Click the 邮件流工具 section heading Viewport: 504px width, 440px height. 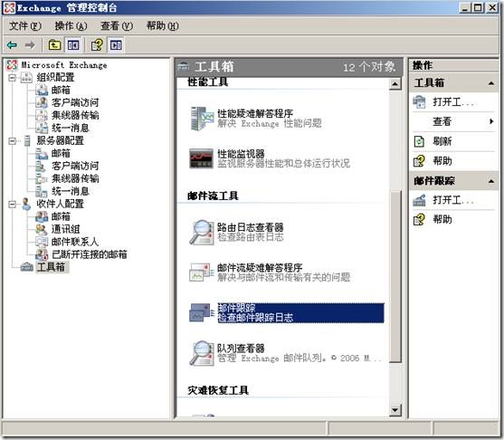(213, 196)
